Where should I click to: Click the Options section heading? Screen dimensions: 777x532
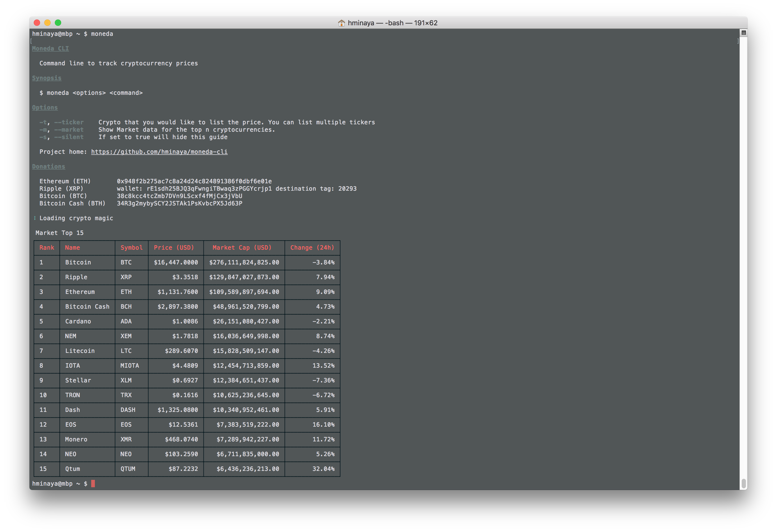(45, 108)
